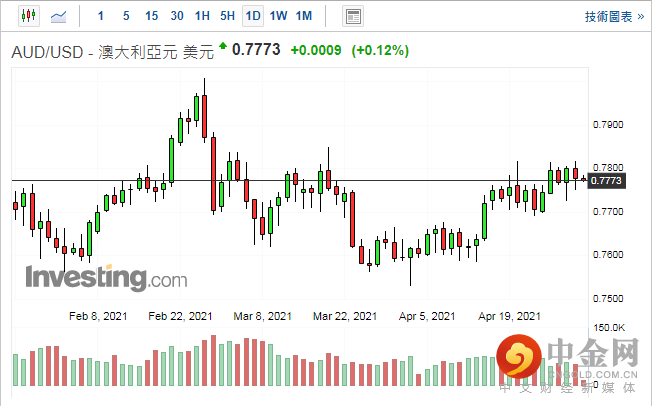The height and width of the screenshot is (406, 653).
Task: Click the 0.7900 price axis label
Action: [x=608, y=125]
